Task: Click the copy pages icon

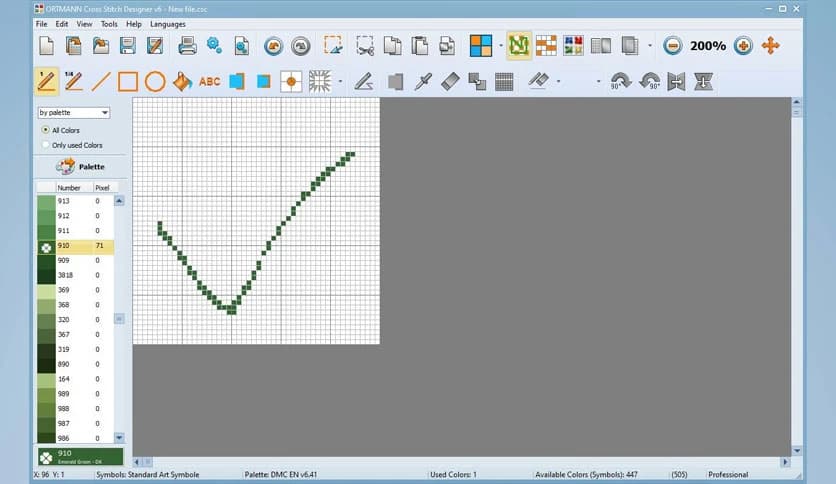Action: [393, 46]
